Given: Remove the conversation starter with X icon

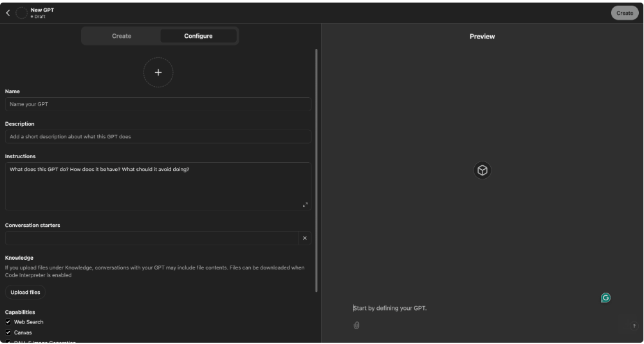Looking at the screenshot, I should [305, 238].
